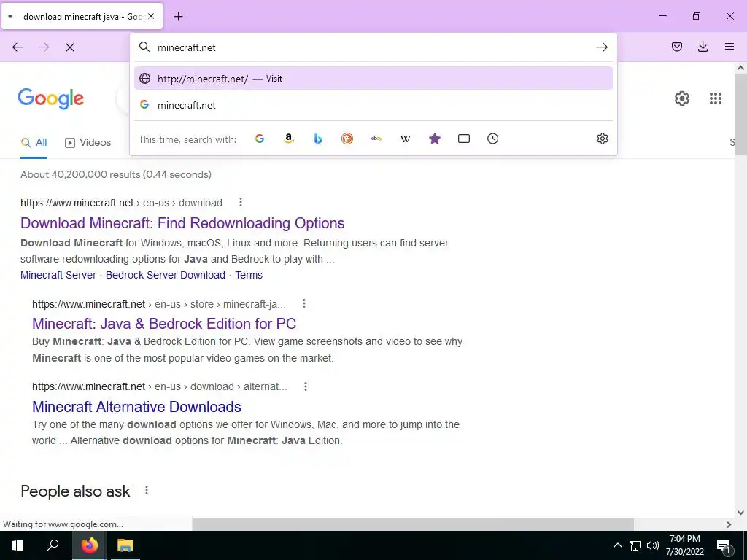
Task: Search bookmarks with the star icon
Action: point(435,139)
